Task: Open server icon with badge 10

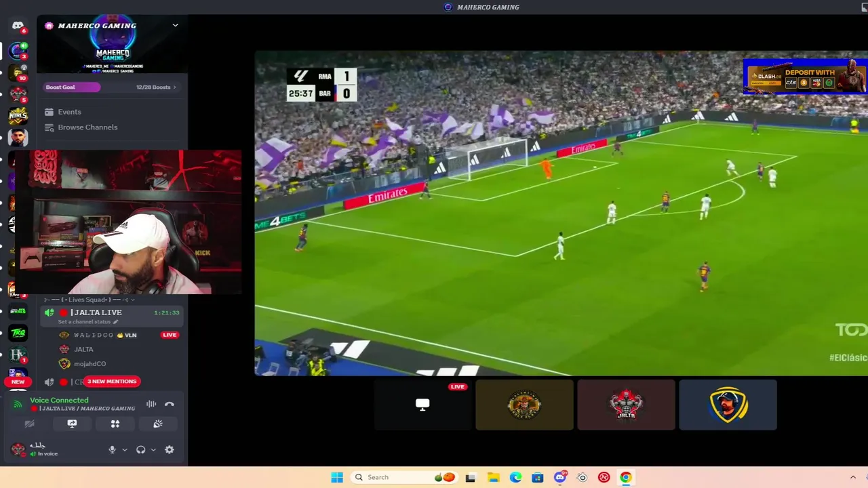Action: click(x=18, y=73)
